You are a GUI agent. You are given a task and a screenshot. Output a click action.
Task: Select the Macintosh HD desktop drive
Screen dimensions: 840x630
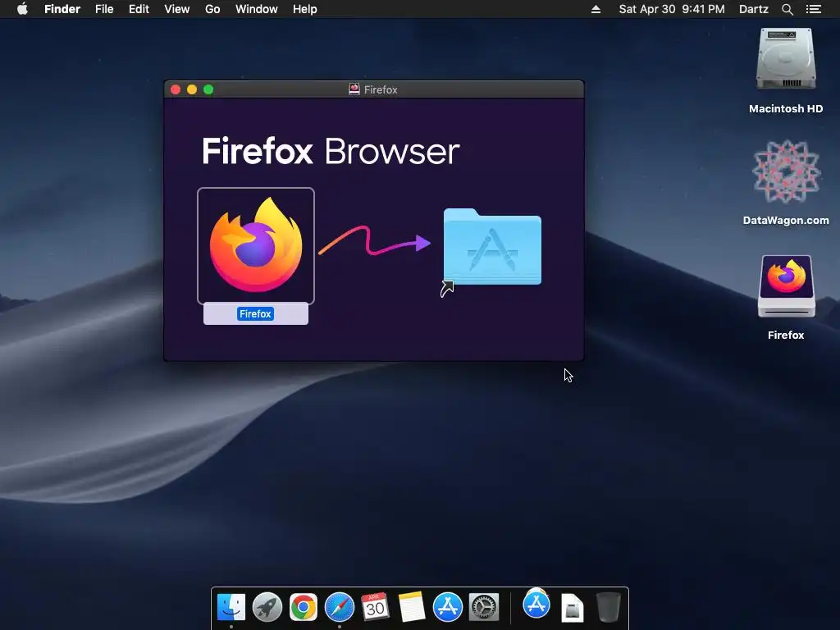786,60
